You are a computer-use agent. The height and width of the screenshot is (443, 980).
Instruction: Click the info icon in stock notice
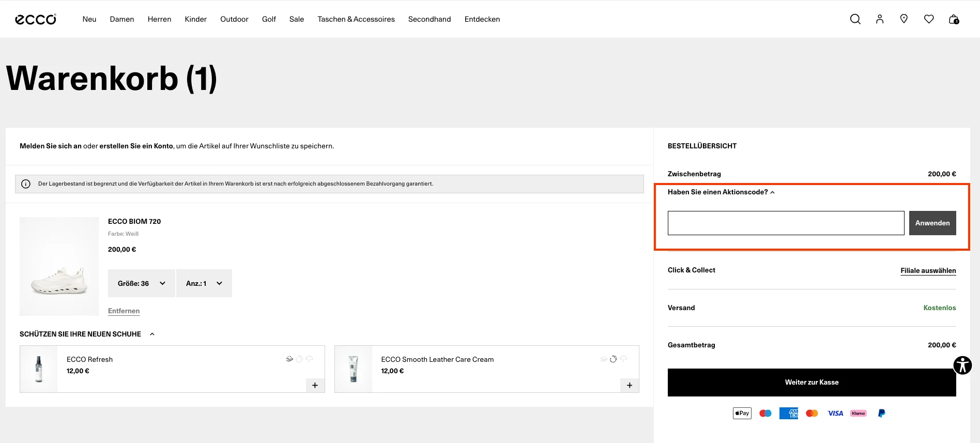click(26, 184)
